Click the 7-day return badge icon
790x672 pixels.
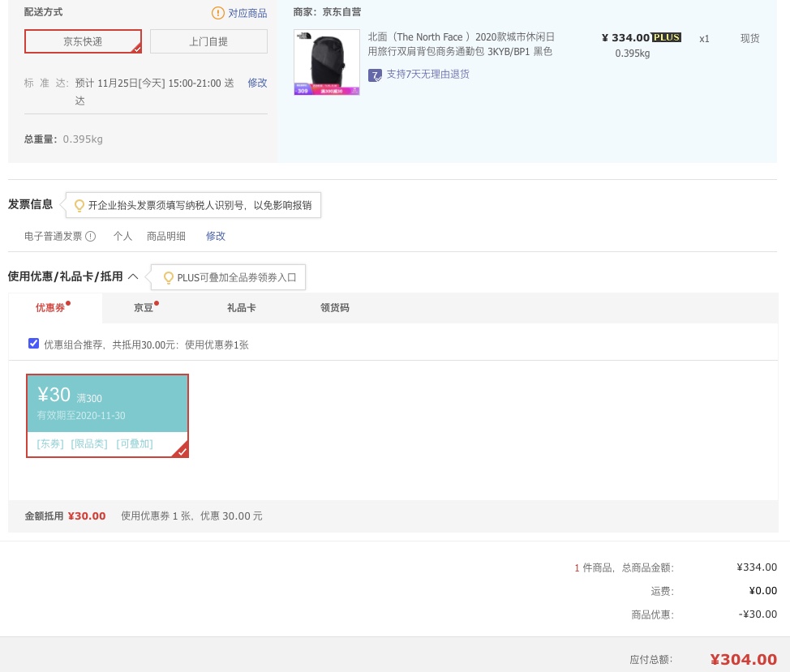click(x=375, y=75)
